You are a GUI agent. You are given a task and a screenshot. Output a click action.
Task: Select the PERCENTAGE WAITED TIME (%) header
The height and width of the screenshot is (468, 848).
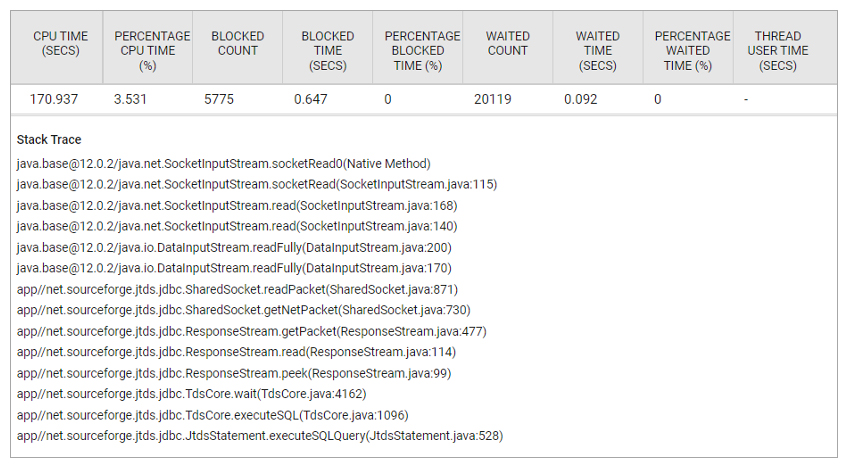[692, 51]
